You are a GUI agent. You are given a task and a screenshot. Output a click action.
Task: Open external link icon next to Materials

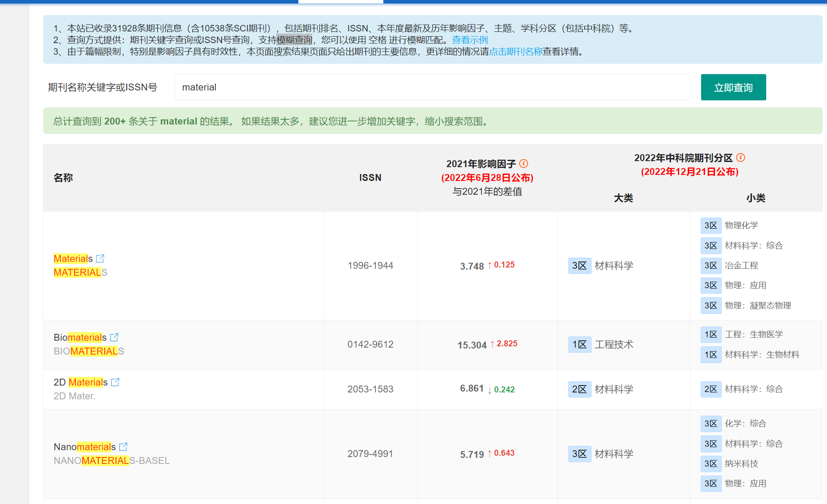[x=100, y=258]
